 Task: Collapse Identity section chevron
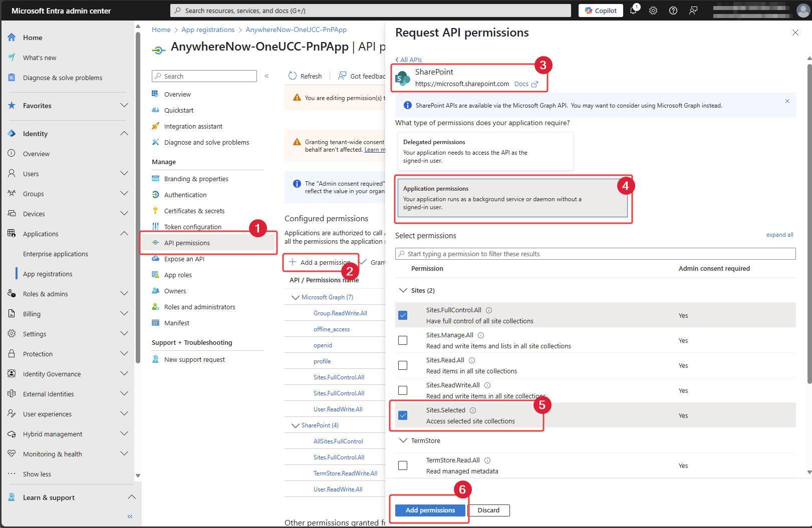(x=124, y=134)
